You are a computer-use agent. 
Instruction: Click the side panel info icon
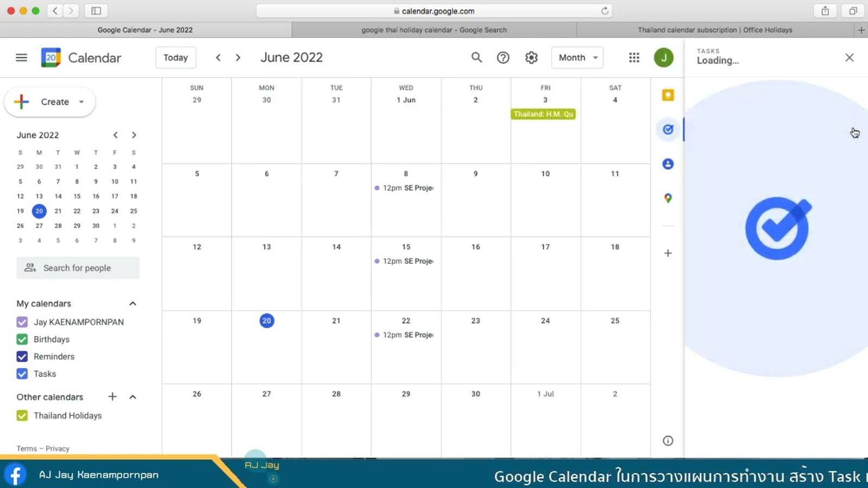(668, 441)
